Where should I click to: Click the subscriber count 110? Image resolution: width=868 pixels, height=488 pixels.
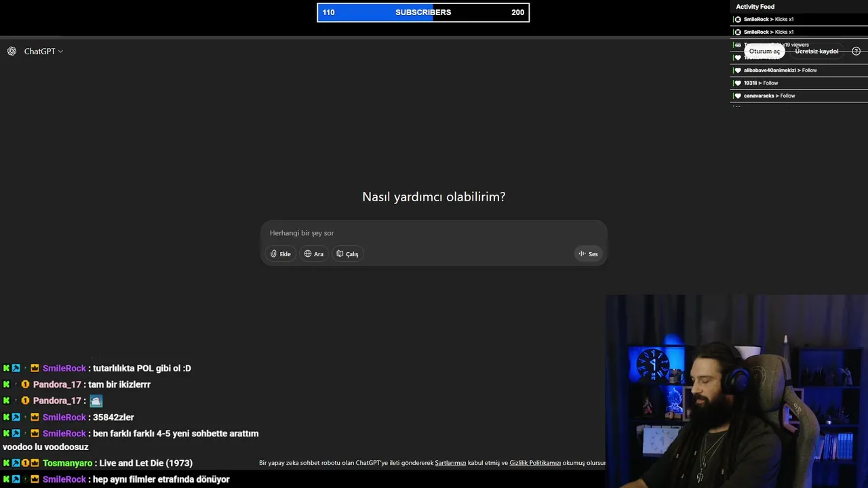(328, 12)
